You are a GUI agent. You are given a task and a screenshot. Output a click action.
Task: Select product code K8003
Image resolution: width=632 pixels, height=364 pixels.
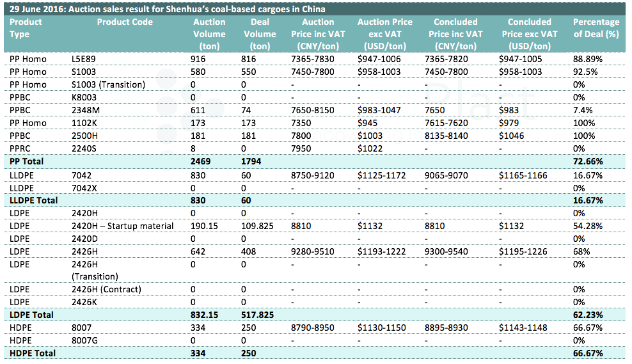[x=84, y=97]
